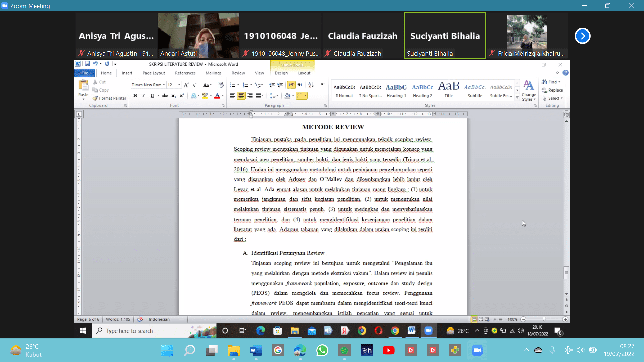
Task: Apply the Subtitle style
Action: point(475,90)
